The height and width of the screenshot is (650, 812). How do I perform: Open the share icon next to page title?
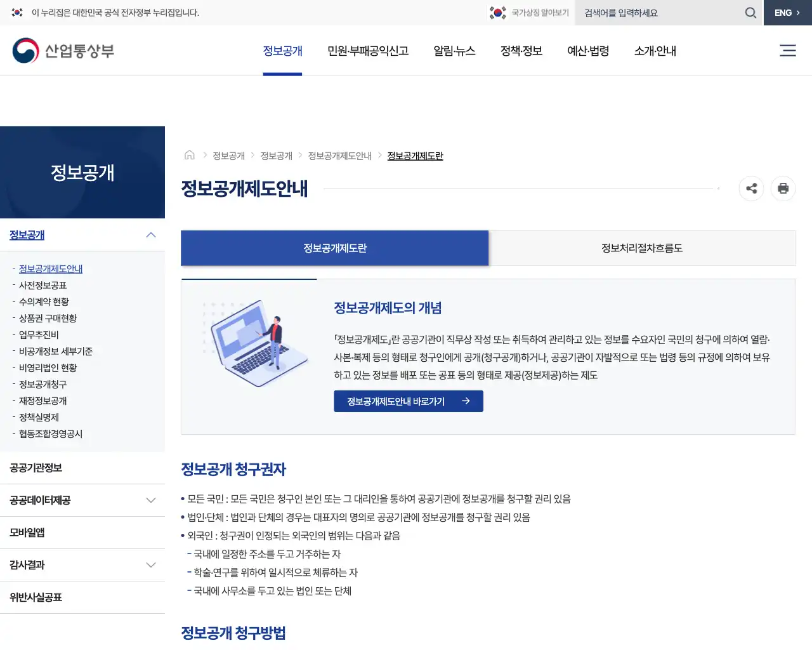[x=751, y=189]
